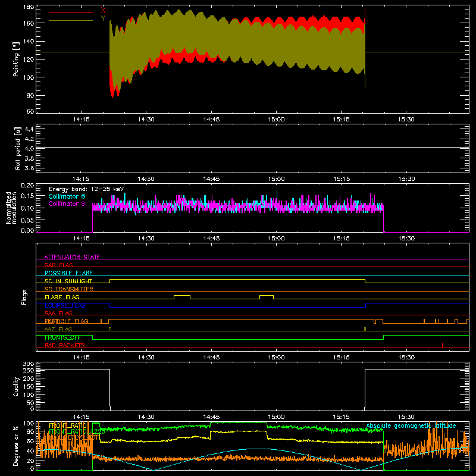Screen dimensions: 476x476
Task: Select the yellow FRONT_RATIO legend label
Action: [x=68, y=425]
